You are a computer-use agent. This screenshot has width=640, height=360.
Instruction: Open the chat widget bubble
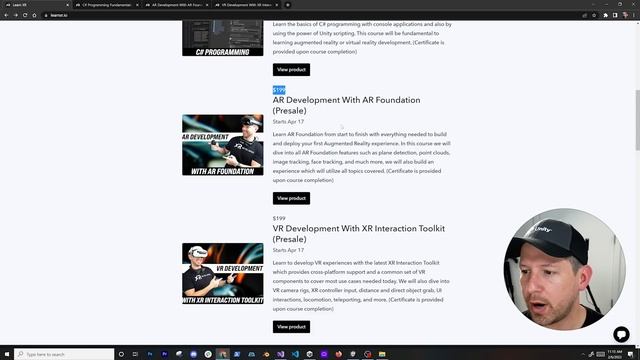(x=621, y=334)
